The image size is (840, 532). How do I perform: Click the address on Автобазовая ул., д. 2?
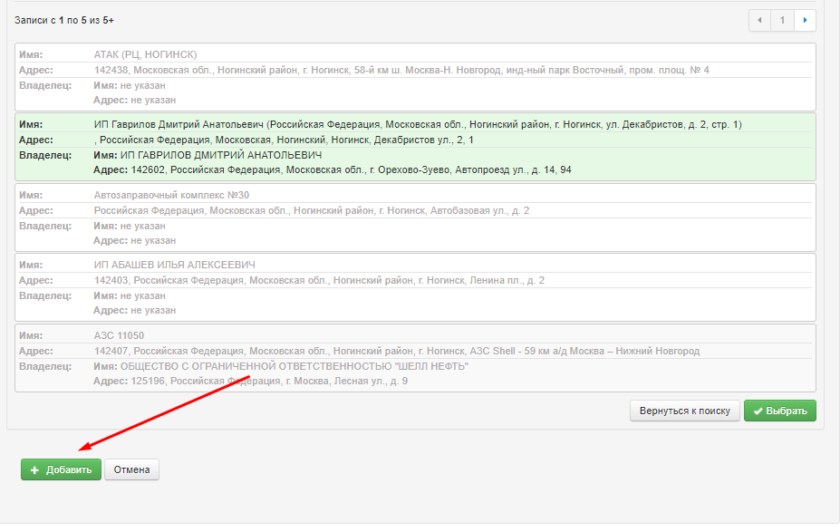[311, 211]
